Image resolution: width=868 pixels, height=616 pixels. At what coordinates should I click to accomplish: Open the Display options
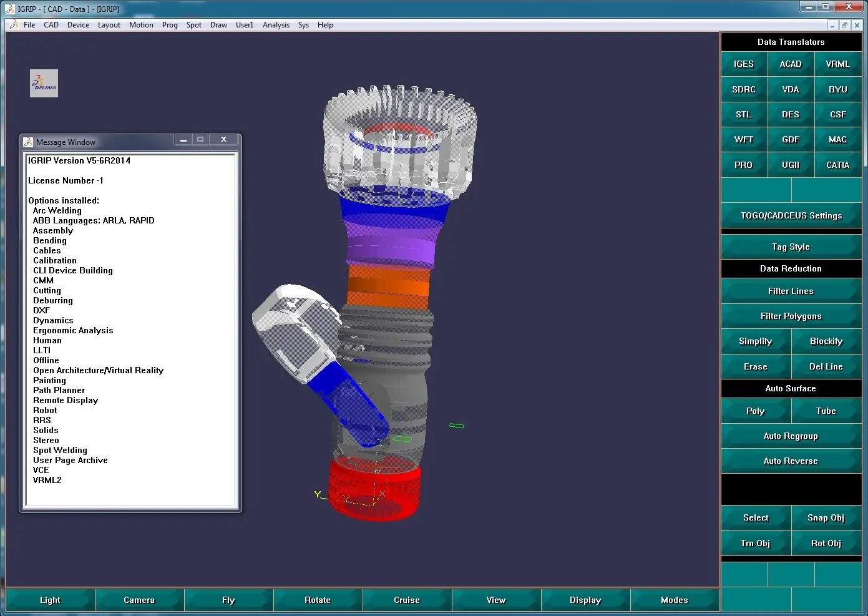585,600
